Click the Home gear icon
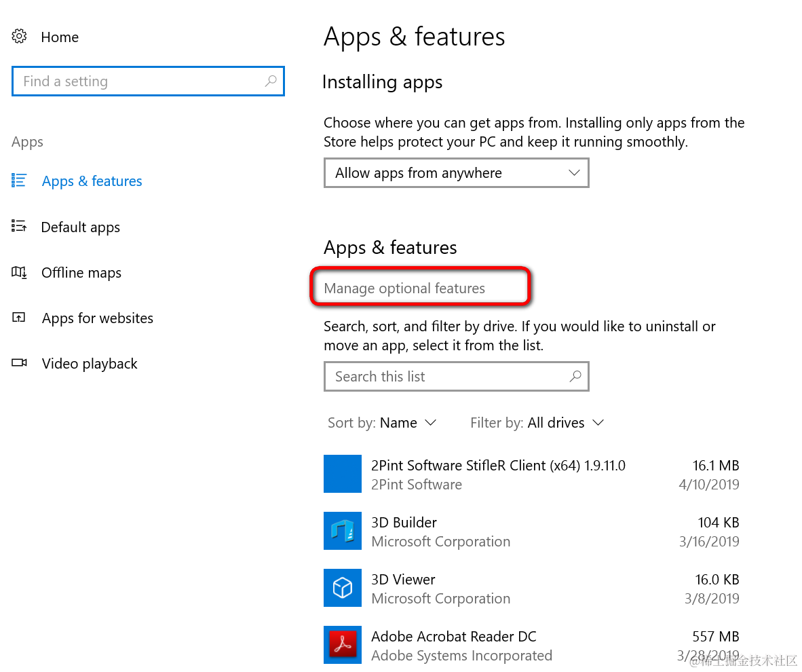Image resolution: width=802 pixels, height=672 pixels. click(x=20, y=37)
